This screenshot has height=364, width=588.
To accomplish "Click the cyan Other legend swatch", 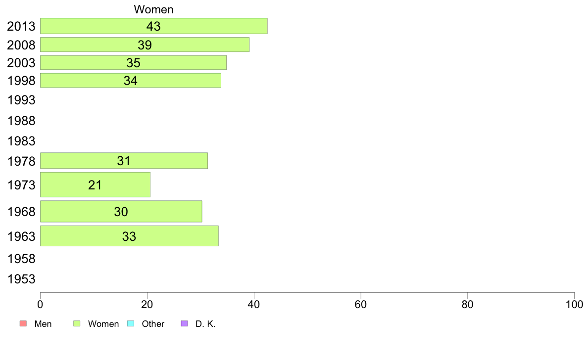I will point(131,323).
